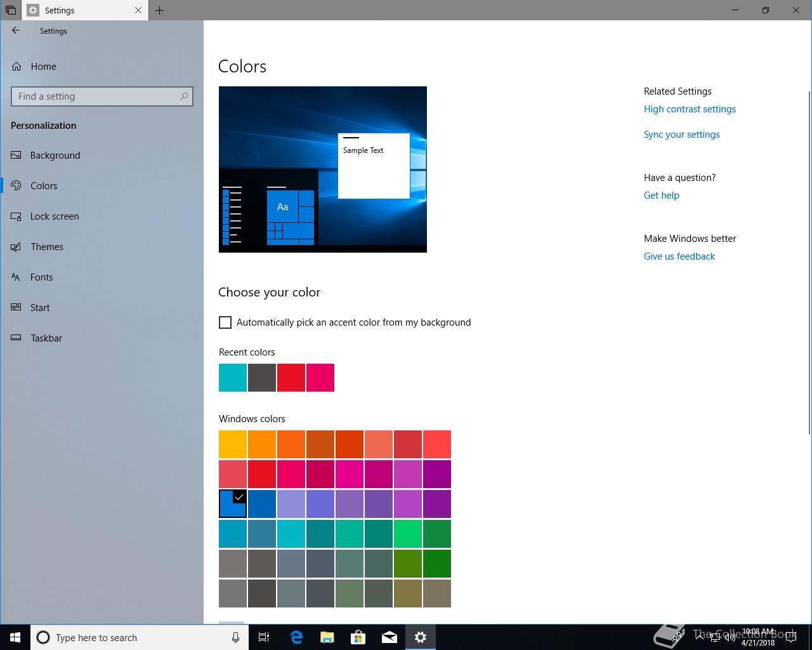The image size is (812, 650).
Task: Open Microsoft Edge from the taskbar
Action: (296, 637)
